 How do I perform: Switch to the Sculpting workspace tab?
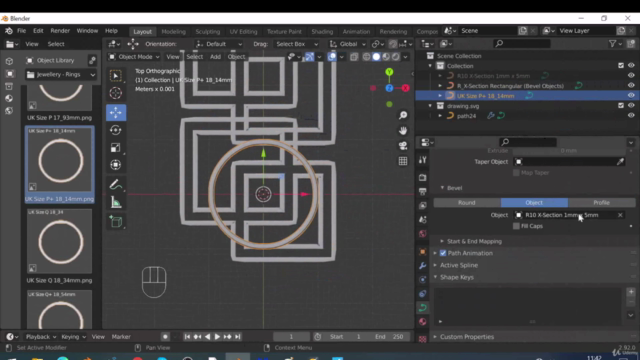pyautogui.click(x=207, y=31)
